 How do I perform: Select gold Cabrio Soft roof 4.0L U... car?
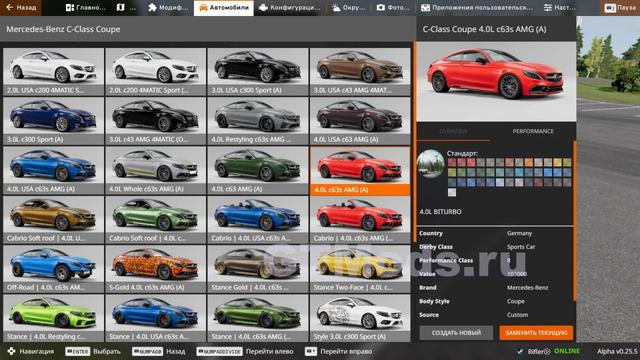[53, 220]
